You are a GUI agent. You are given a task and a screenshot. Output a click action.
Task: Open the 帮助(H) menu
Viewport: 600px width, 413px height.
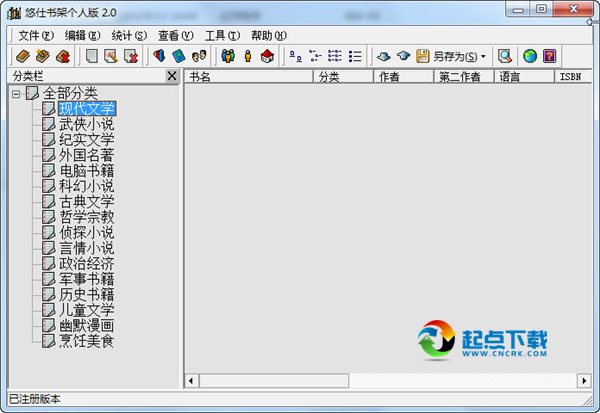[x=269, y=36]
